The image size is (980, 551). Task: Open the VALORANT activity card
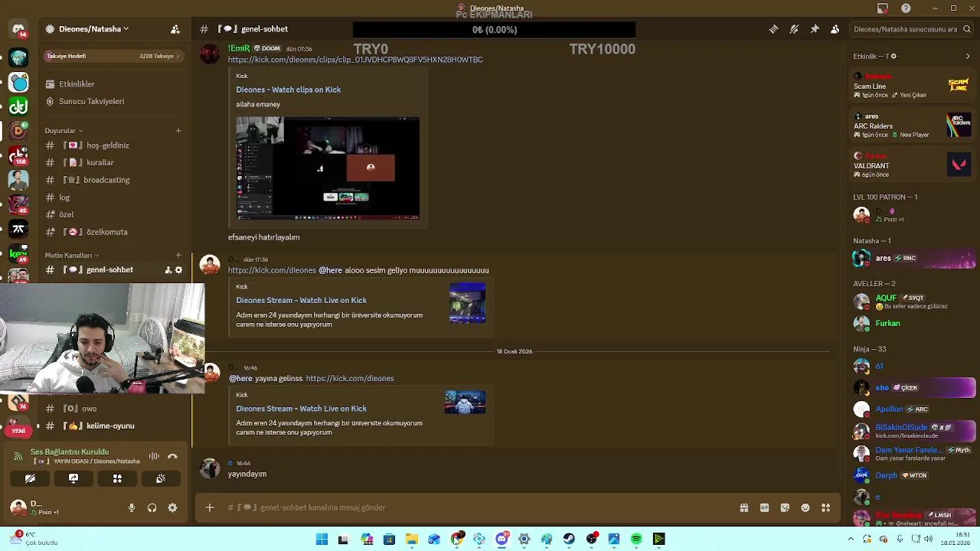913,165
